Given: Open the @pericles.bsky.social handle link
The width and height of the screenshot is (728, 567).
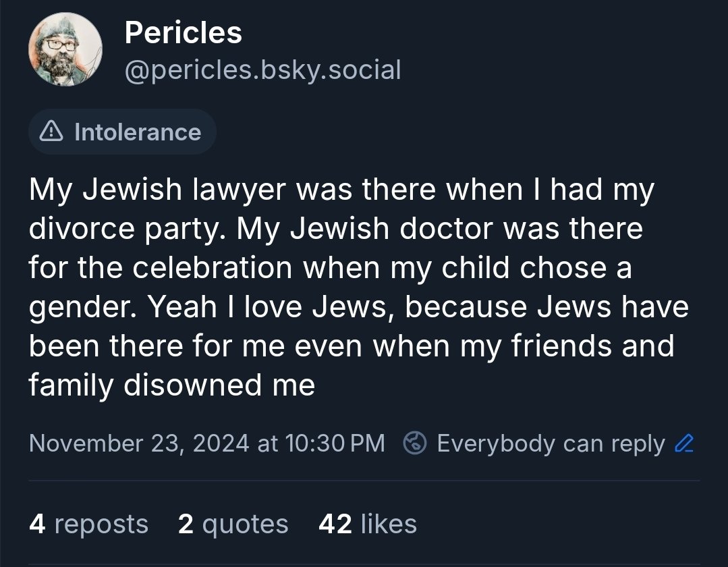Looking at the screenshot, I should (x=262, y=70).
